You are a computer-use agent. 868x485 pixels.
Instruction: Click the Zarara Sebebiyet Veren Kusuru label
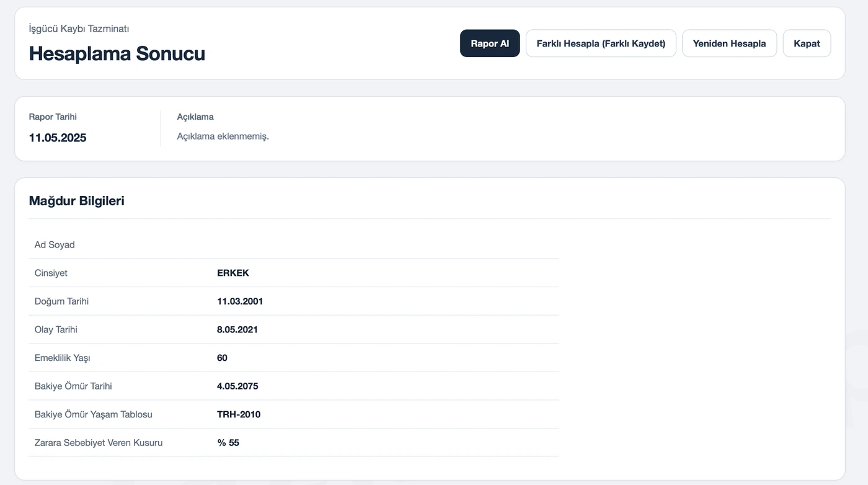[99, 443]
